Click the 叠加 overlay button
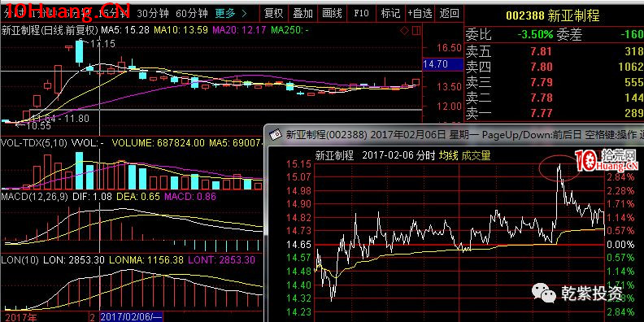Viewport: 644px width, 322px height. tap(303, 14)
